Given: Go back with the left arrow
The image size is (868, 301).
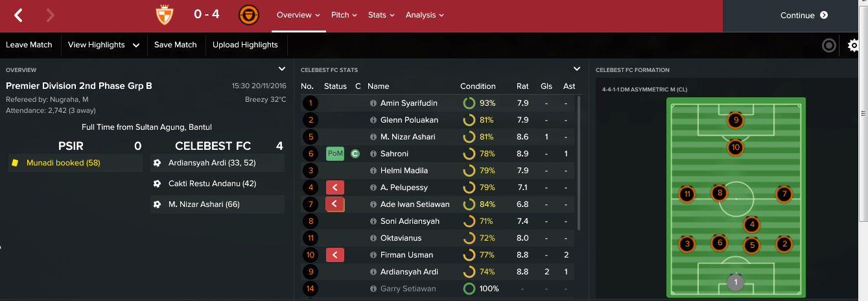Looking at the screenshot, I should pos(19,15).
